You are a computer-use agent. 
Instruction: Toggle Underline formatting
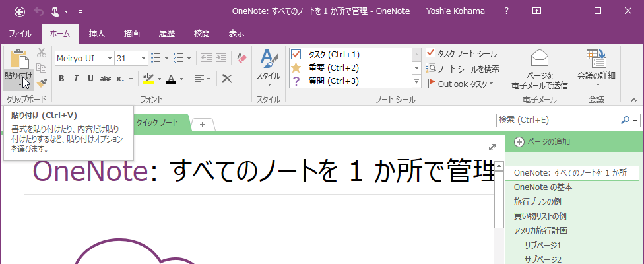[91, 79]
